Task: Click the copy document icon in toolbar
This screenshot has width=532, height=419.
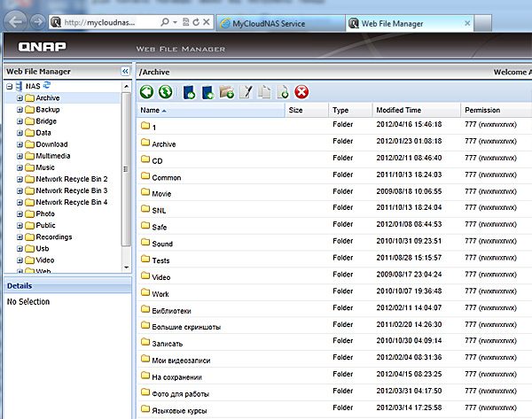Action: [x=264, y=91]
